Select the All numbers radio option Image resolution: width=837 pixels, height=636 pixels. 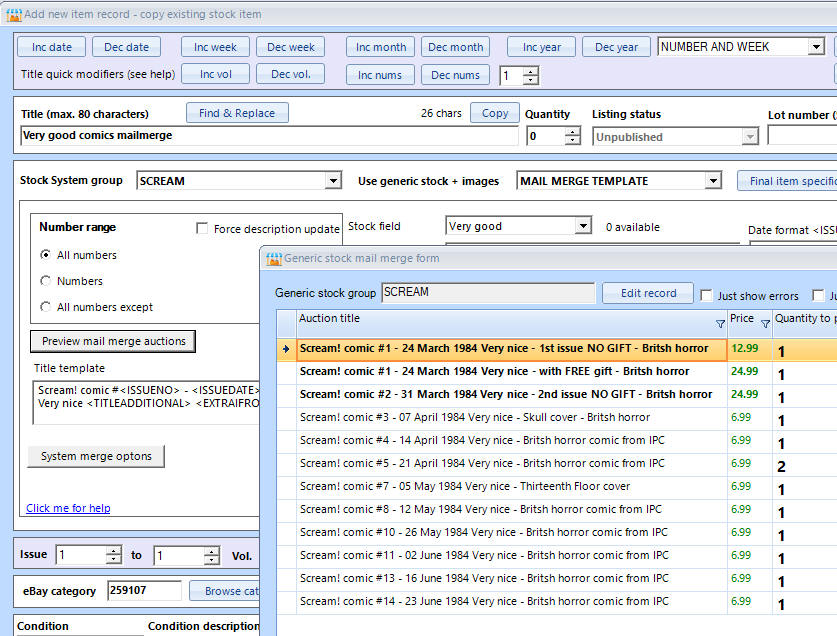click(46, 255)
